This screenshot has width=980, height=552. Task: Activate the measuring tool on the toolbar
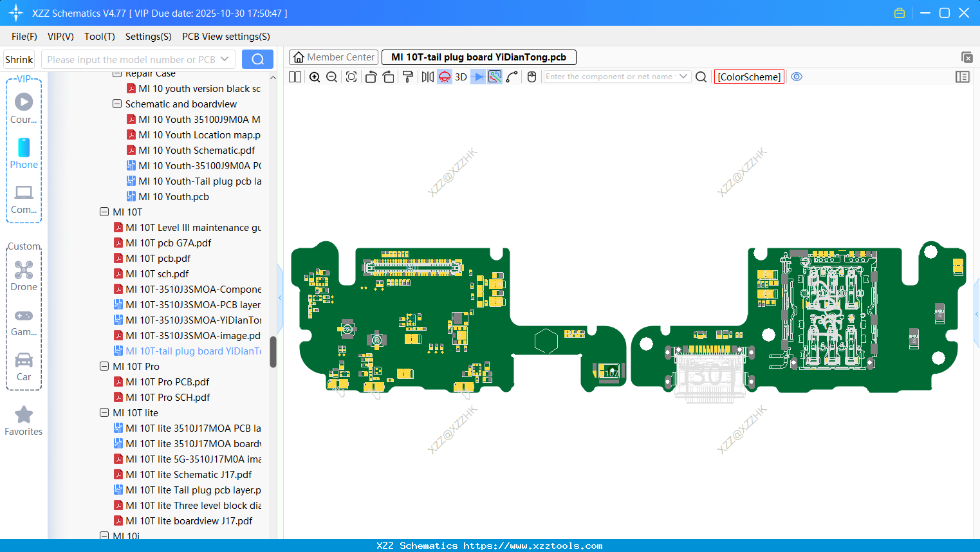pos(495,77)
